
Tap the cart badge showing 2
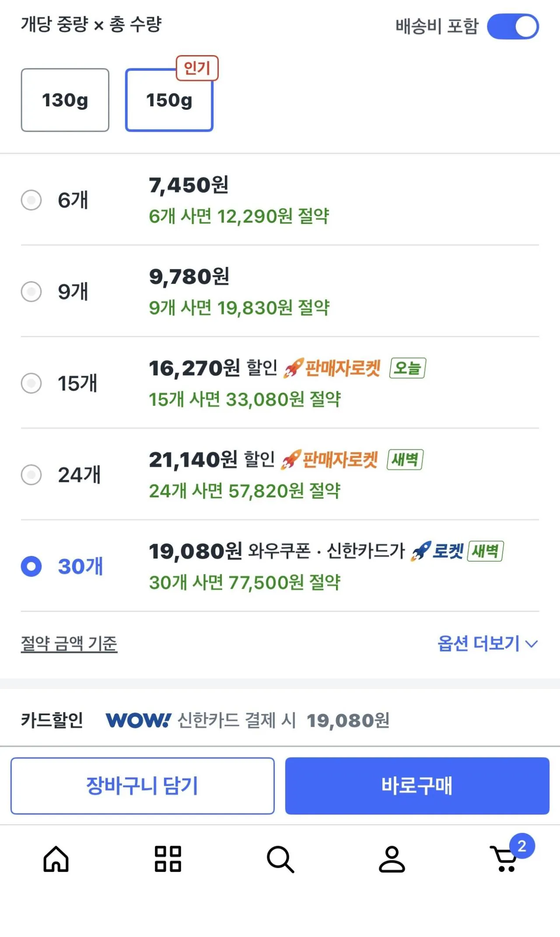pyautogui.click(x=521, y=846)
